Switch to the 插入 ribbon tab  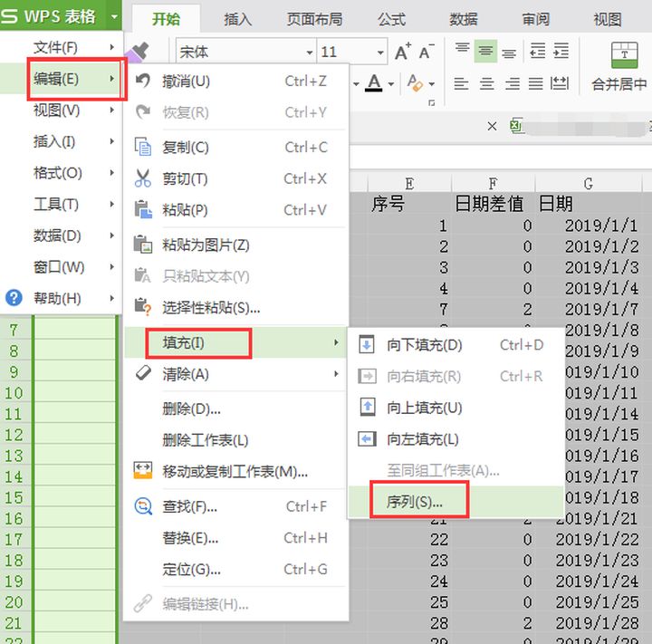point(238,19)
